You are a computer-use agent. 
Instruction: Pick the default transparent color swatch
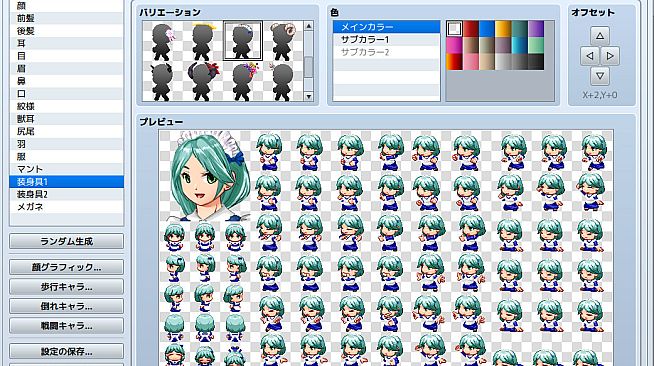[455, 29]
